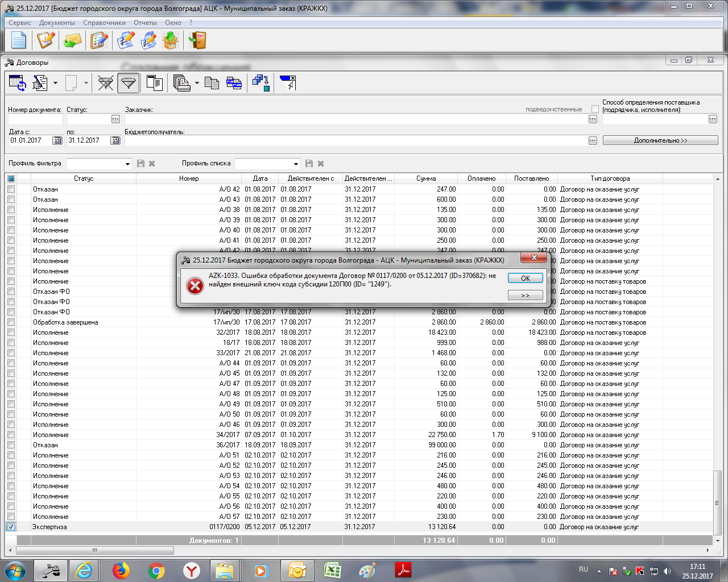The height and width of the screenshot is (582, 728).
Task: Open the calendar picker for 'Дата с'
Action: point(57,140)
